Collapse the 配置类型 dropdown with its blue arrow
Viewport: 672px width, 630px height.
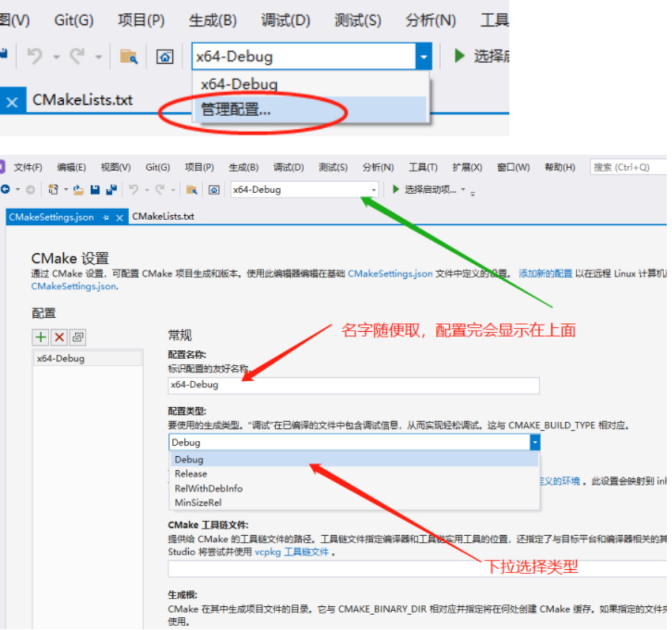535,442
